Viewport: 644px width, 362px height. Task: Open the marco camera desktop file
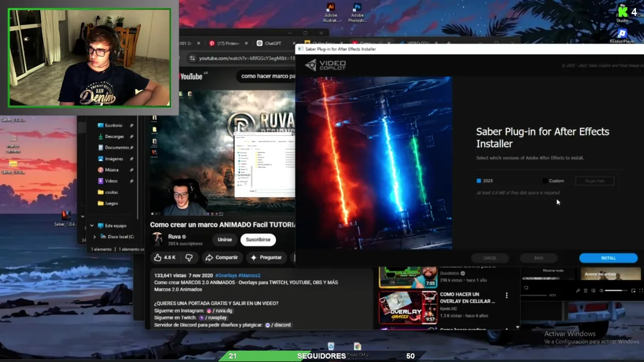(13, 143)
